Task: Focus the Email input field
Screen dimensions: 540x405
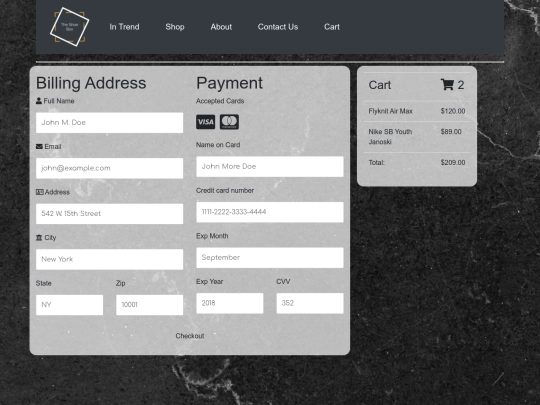Action: [x=110, y=168]
